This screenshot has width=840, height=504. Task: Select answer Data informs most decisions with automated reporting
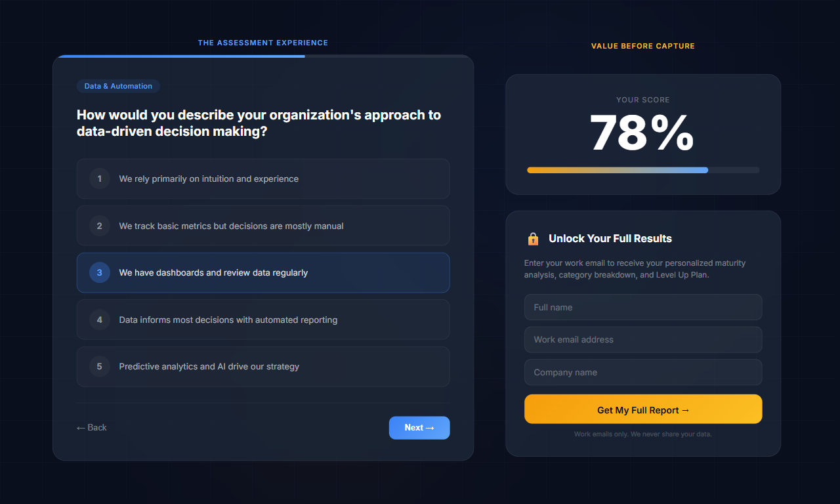pyautogui.click(x=262, y=320)
